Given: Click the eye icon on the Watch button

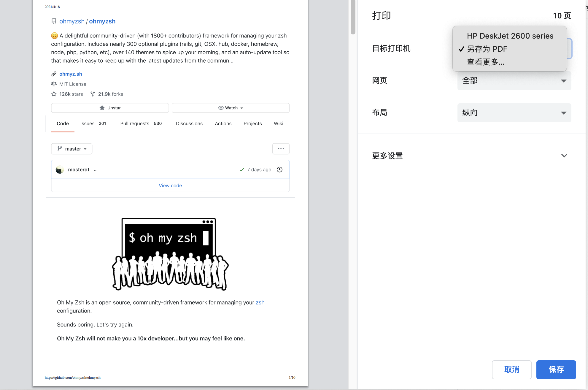Looking at the screenshot, I should pyautogui.click(x=221, y=108).
